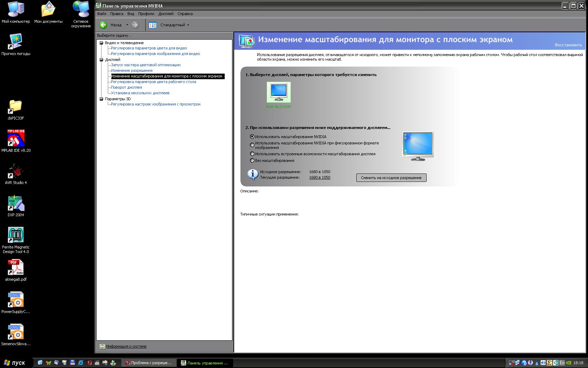
Task: Click the PowerSupplyC... DjVu file icon
Action: [x=16, y=300]
